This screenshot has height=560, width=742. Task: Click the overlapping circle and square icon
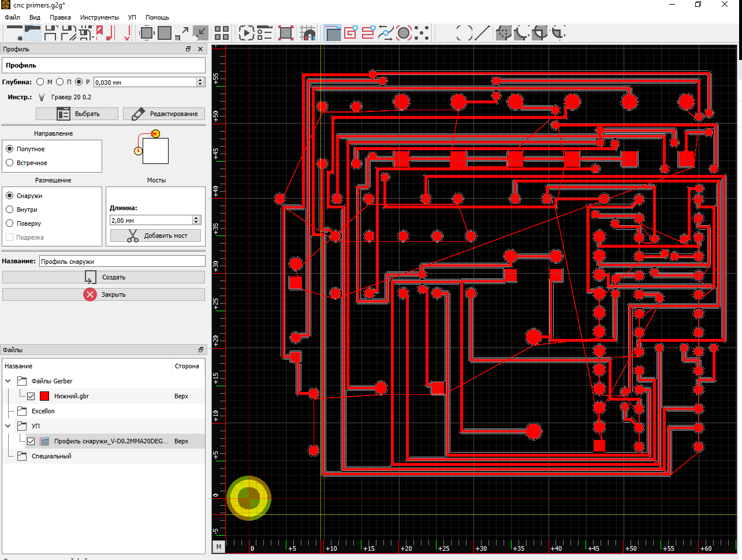tap(540, 33)
